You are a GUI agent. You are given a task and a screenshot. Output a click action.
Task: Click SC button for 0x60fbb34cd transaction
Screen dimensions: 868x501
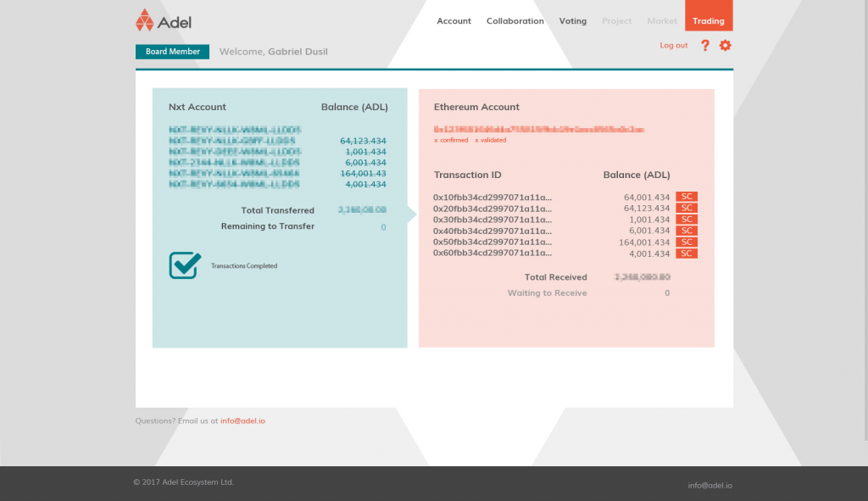pyautogui.click(x=687, y=253)
